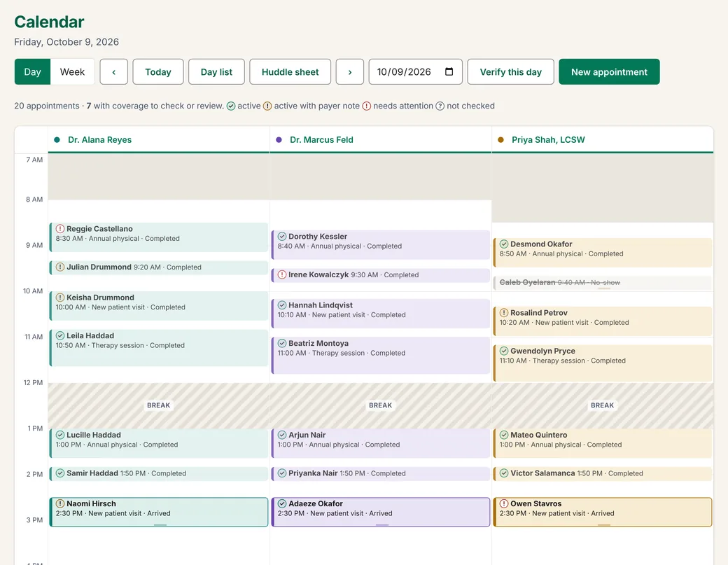
Task: Open Owen Stavros 2:30 PM appointment card
Action: 602,512
